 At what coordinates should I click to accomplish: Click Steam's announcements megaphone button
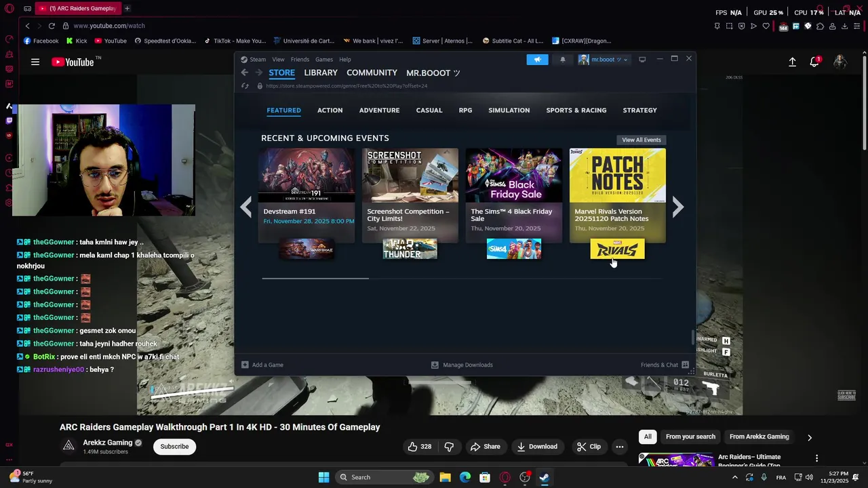[x=537, y=60]
